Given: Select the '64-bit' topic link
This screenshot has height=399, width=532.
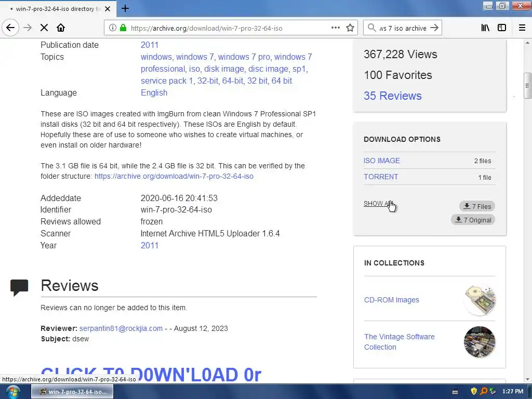Looking at the screenshot, I should [x=232, y=81].
